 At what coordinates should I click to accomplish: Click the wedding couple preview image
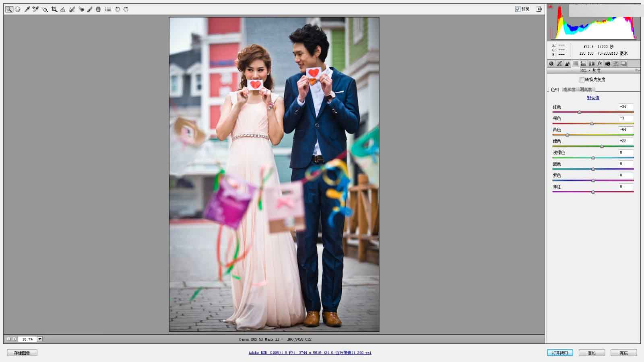(x=274, y=174)
